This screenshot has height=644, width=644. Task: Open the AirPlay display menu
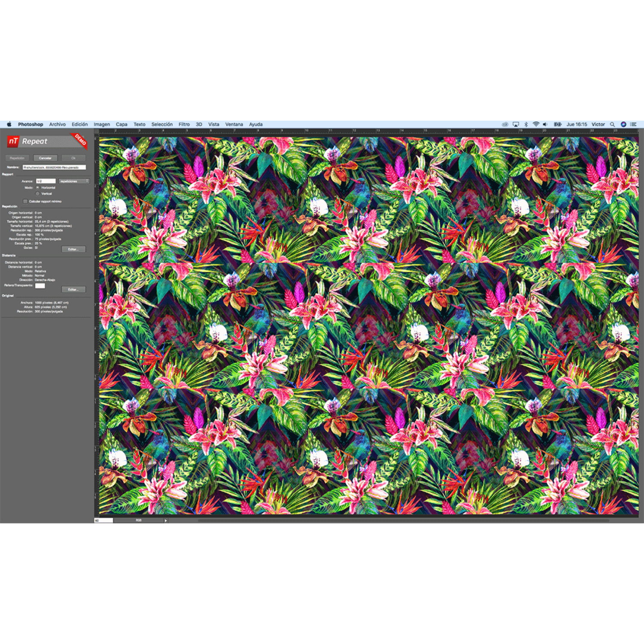(x=516, y=125)
